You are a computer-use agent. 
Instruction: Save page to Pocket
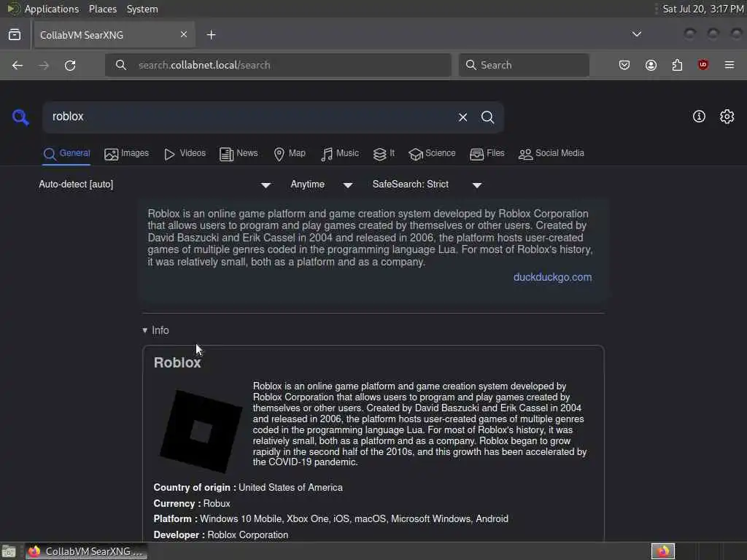(x=624, y=65)
